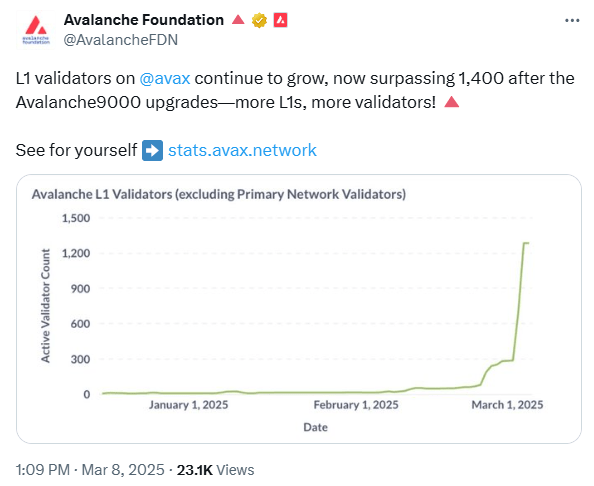The image size is (594, 486).
Task: Click red triangle emoji after 'more validators!'
Action: click(x=452, y=102)
